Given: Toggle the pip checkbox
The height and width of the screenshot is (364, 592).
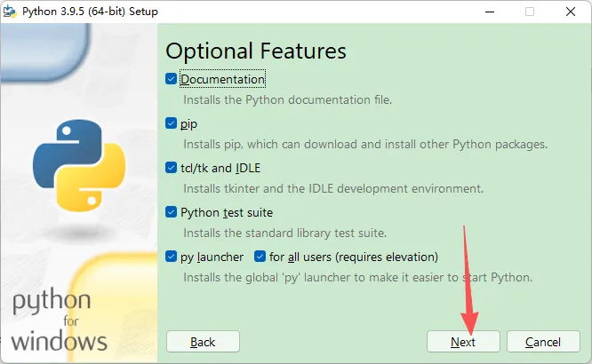Looking at the screenshot, I should (171, 123).
